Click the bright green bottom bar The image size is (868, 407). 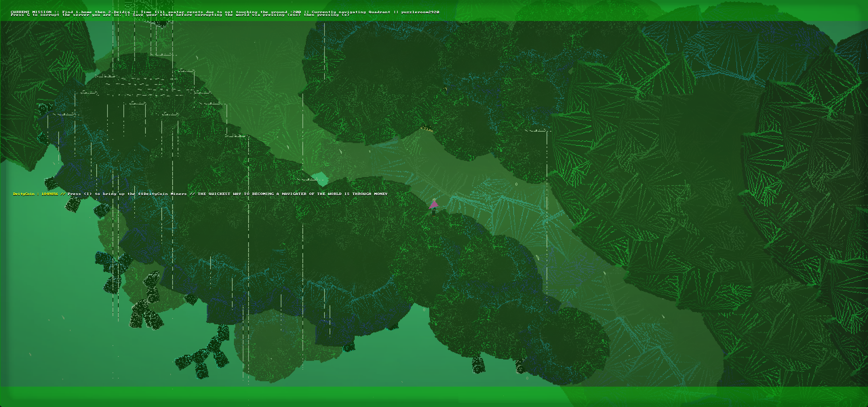(x=271, y=397)
